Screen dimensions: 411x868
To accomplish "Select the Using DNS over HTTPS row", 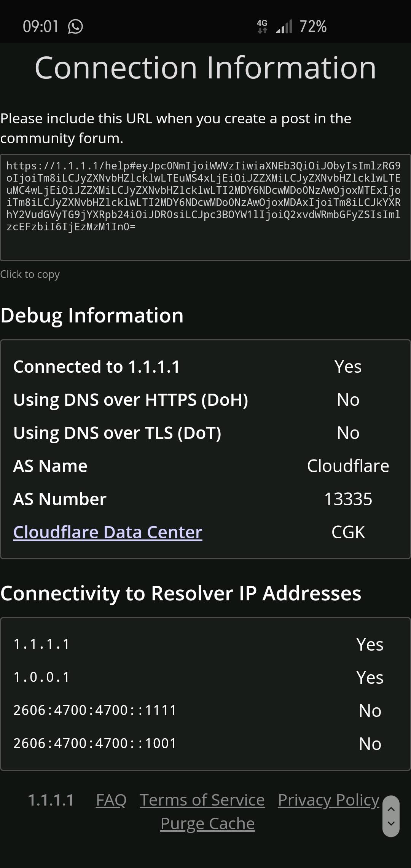I will tap(205, 400).
